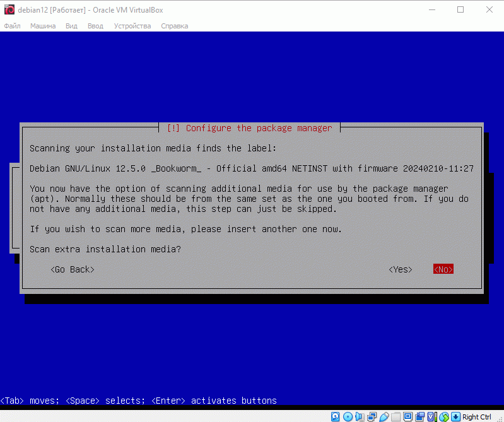Click the display status icon
Viewport: 504px width, 422px height.
tap(408, 417)
